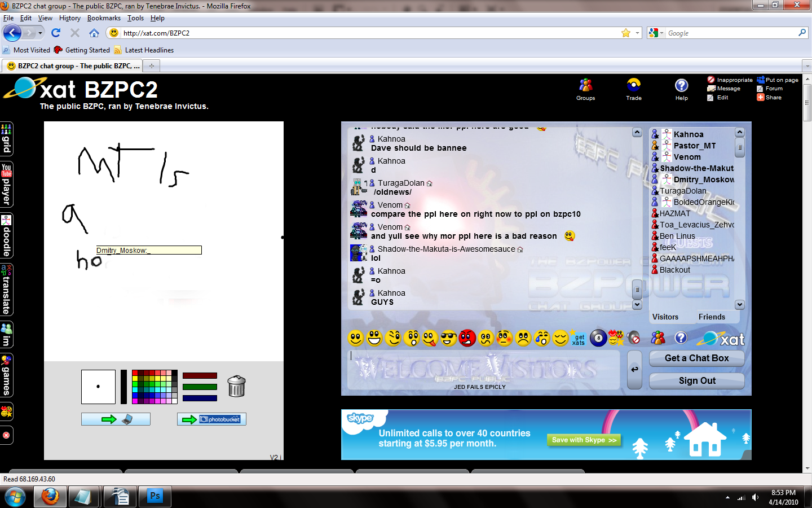Click the 8-ball icon
Image resolution: width=812 pixels, height=508 pixels.
point(598,338)
